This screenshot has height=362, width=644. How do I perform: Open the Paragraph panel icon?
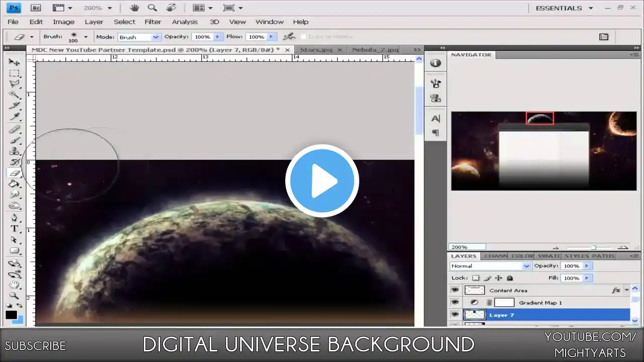point(436,133)
